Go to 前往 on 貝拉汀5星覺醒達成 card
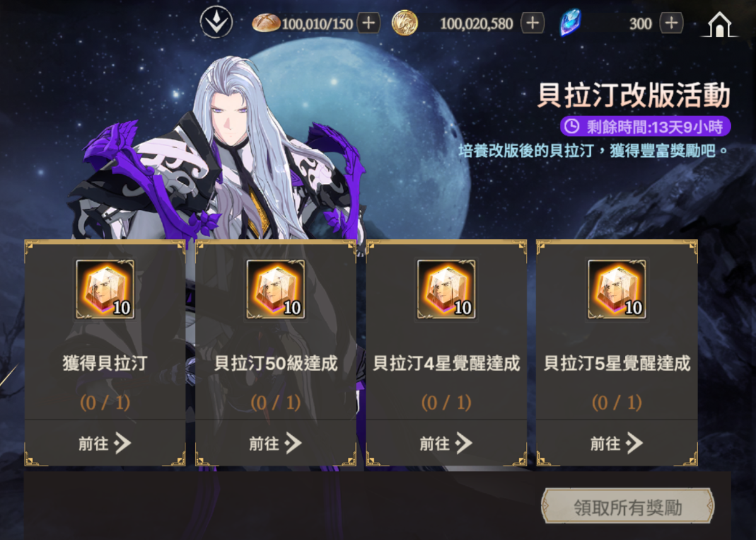The height and width of the screenshot is (540, 756). pos(617,443)
